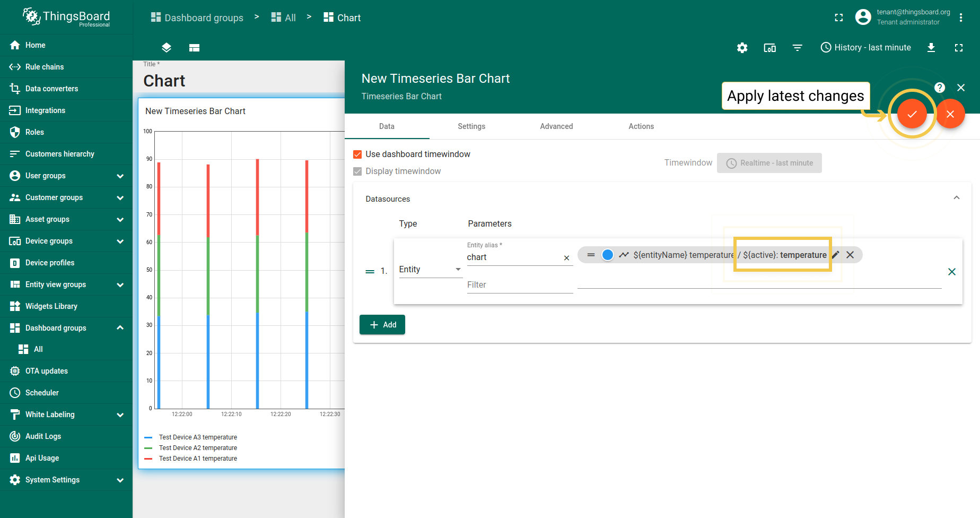Click the manage layouts icon

point(194,48)
